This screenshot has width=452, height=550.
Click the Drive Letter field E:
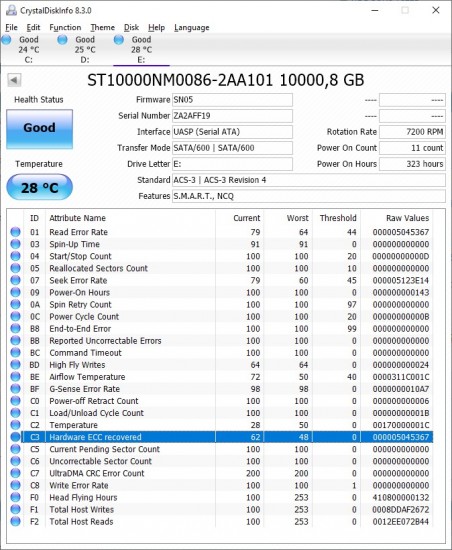[x=232, y=164]
